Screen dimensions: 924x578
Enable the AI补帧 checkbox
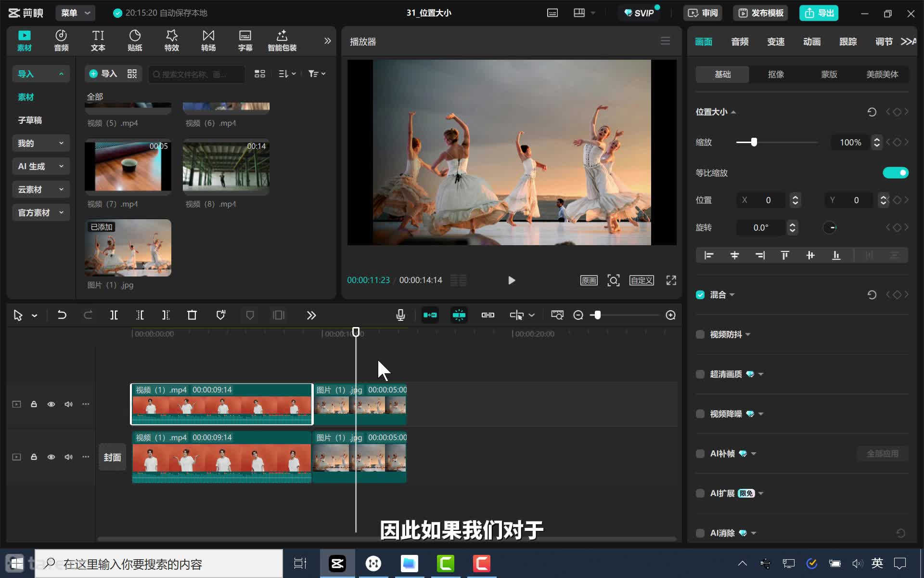pyautogui.click(x=700, y=454)
